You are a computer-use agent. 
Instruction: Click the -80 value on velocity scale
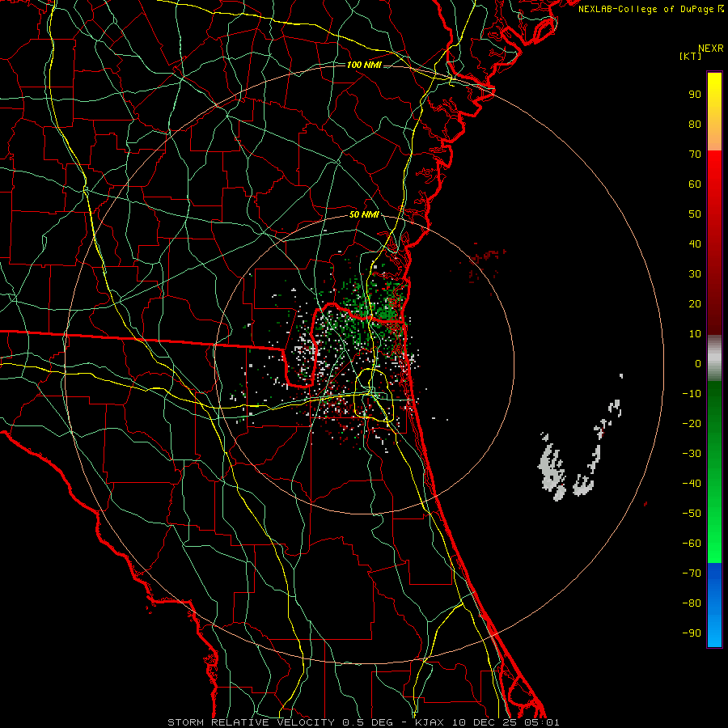coord(692,603)
